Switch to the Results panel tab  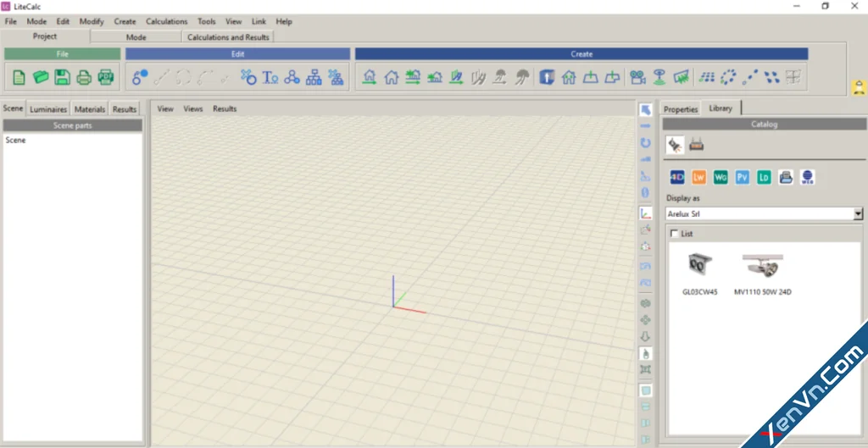(x=125, y=109)
